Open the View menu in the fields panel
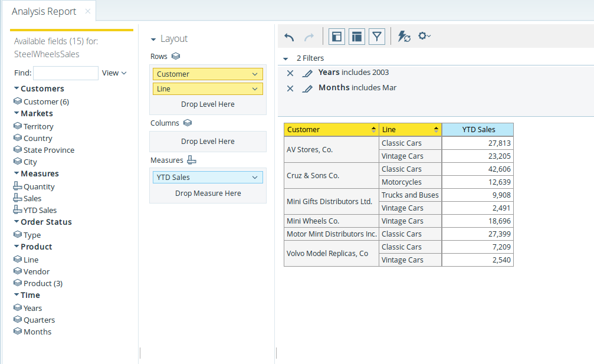Screen dimensions: 594x364 coord(113,73)
